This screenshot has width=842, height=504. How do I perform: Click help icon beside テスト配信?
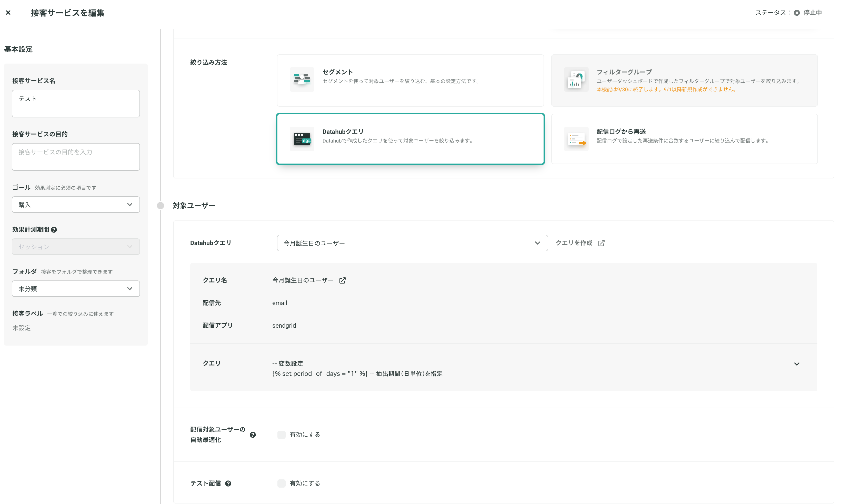click(228, 484)
